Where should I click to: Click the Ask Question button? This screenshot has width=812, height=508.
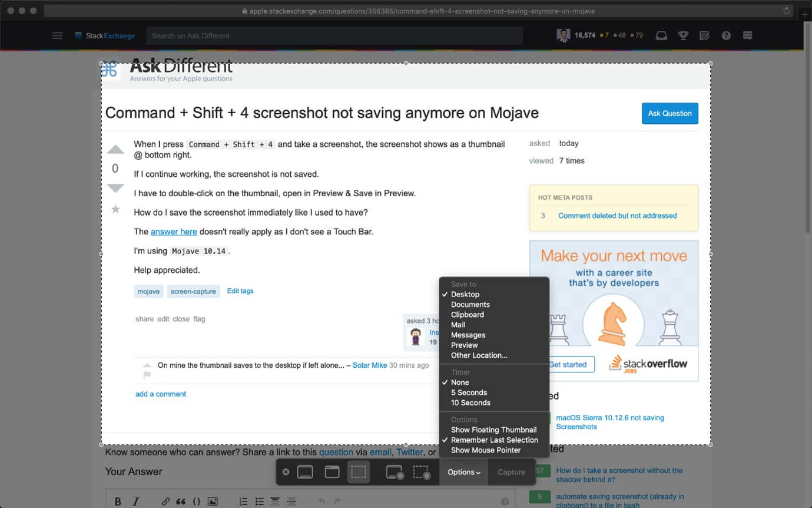[670, 113]
